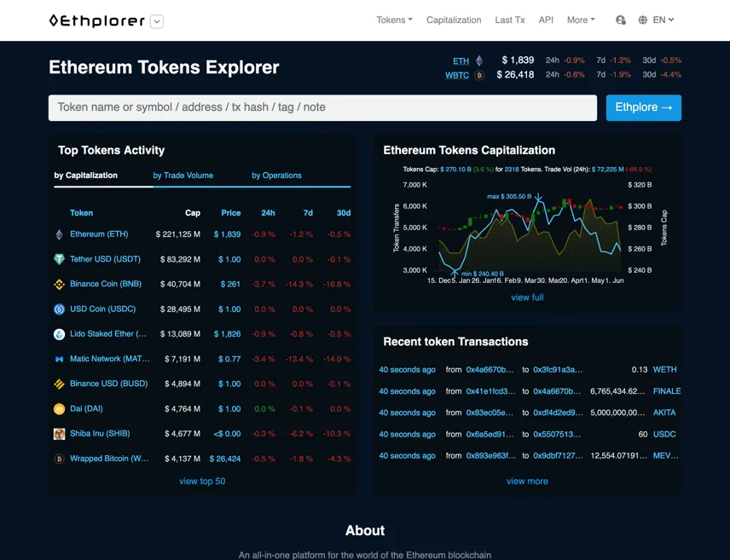Click the USDC token link in transactions
This screenshot has width=730, height=560.
(x=664, y=435)
